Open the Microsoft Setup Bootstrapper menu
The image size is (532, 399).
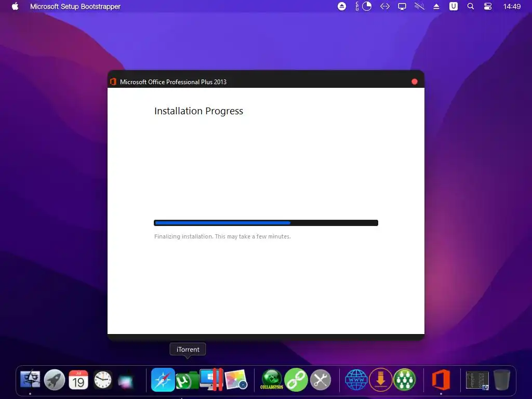[x=75, y=6]
